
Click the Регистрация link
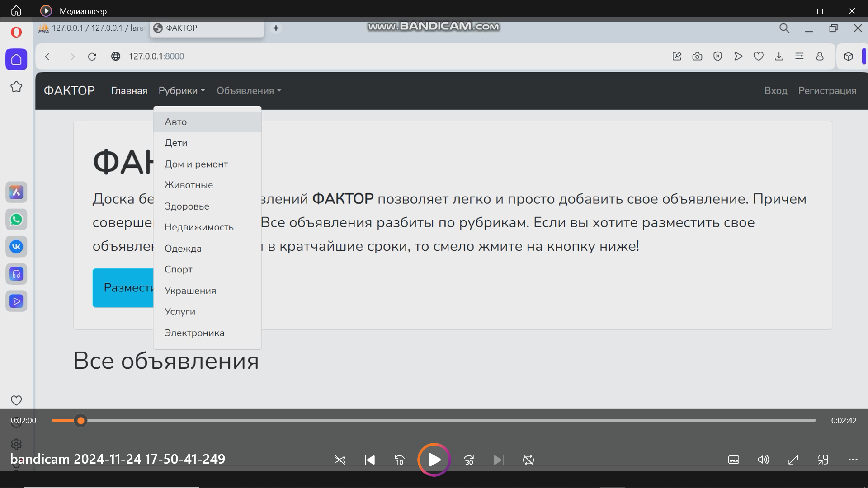point(827,91)
